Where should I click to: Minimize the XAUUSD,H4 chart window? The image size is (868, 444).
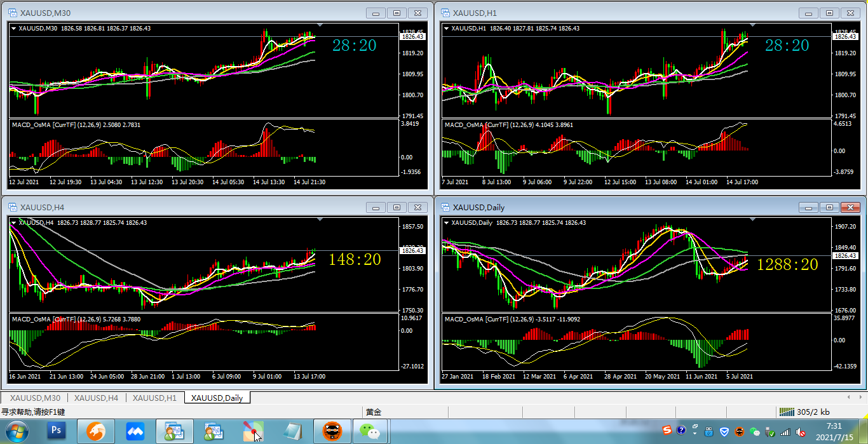377,207
